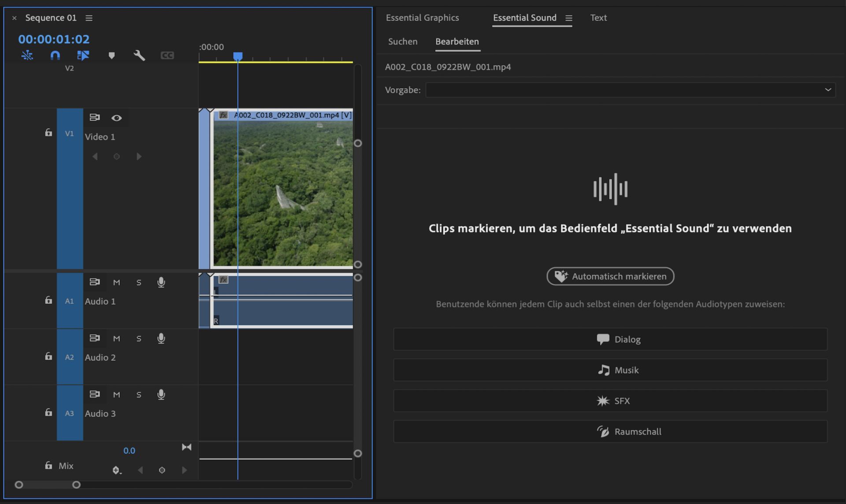The height and width of the screenshot is (504, 846).
Task: Expand the Vorgabe preset dropdown
Action: pos(631,90)
